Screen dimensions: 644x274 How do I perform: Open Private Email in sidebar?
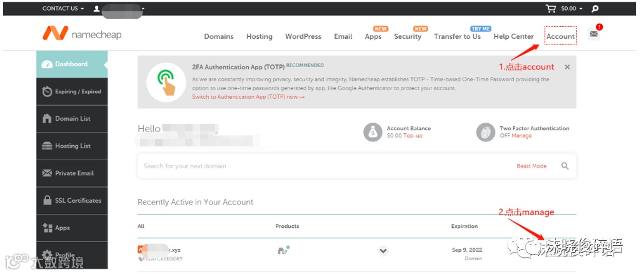(72, 173)
